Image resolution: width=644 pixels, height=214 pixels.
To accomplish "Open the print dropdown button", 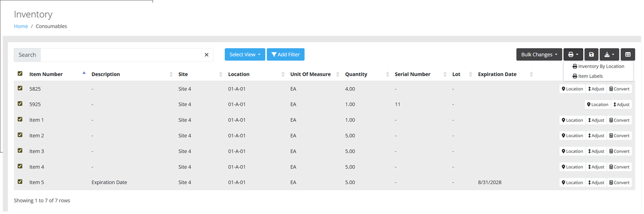I will (x=573, y=55).
